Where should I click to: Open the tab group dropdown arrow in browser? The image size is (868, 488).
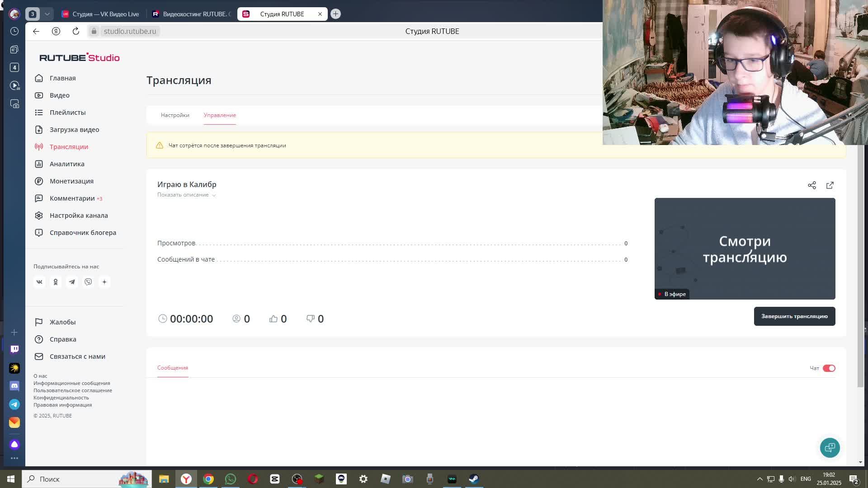[47, 14]
